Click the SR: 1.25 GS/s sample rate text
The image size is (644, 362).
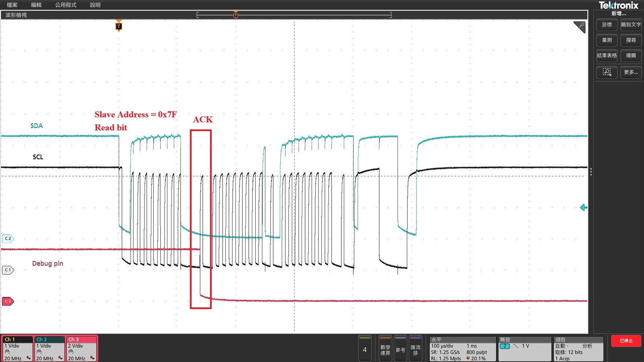pos(445,352)
